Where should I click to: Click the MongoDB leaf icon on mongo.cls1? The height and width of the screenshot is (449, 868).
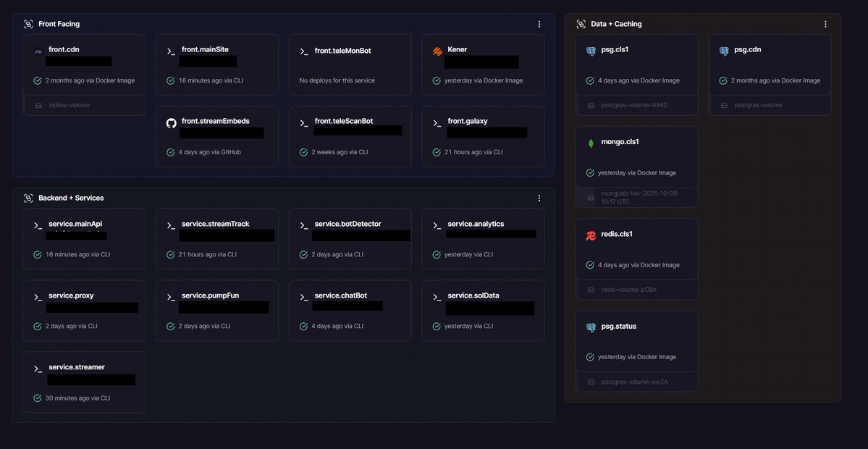(x=590, y=143)
